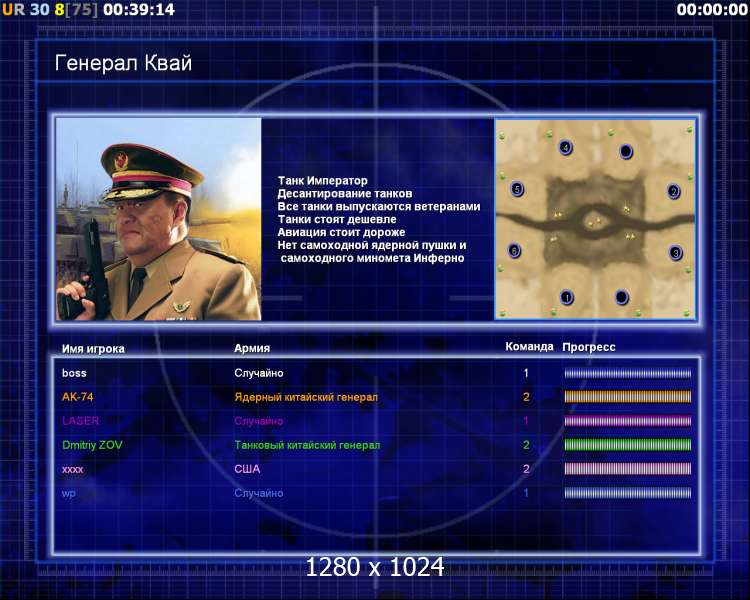Image resolution: width=750 pixels, height=600 pixels.
Task: Click start position 4 on the minimap
Action: [566, 147]
